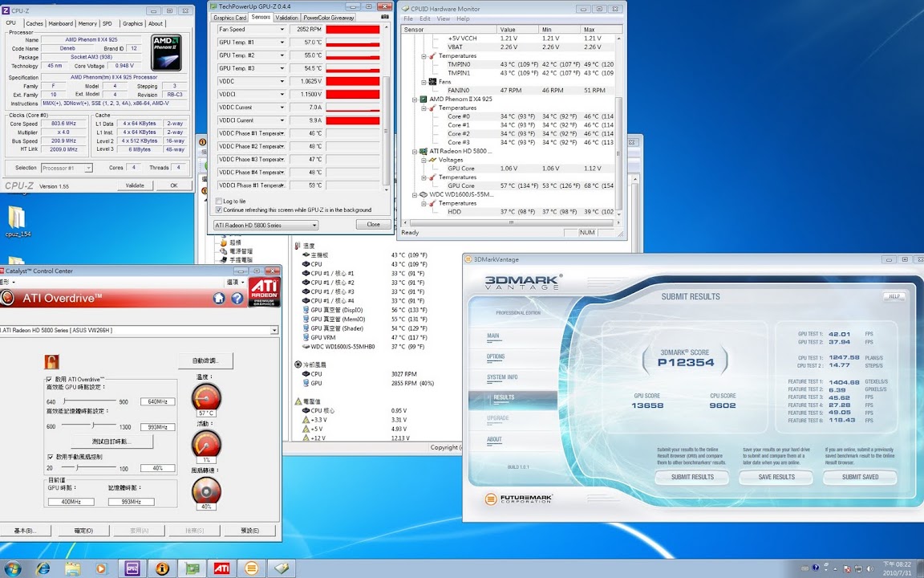This screenshot has height=578, width=924.
Task: Toggle Continue refreshing in background checkbox
Action: tap(219, 210)
